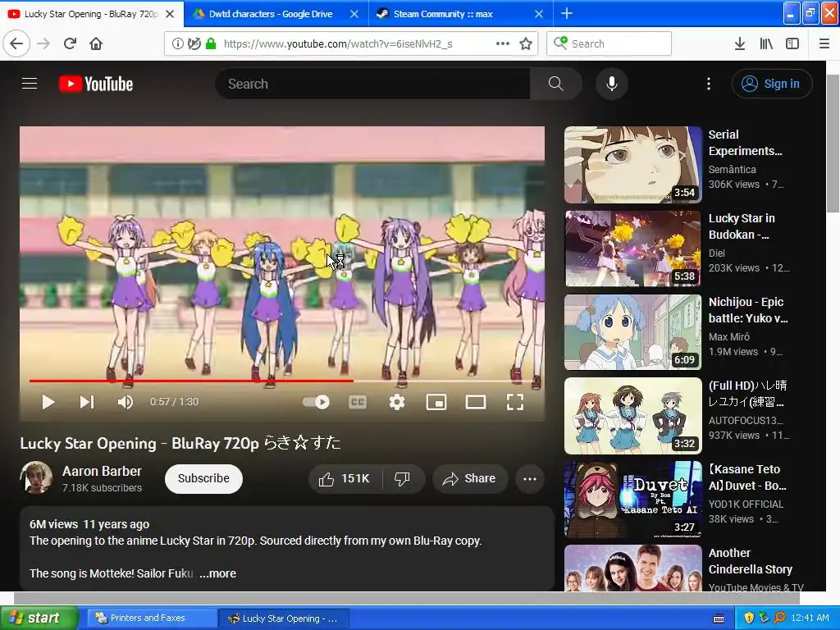Image resolution: width=840 pixels, height=630 pixels.
Task: Open Kasane Teto Duvet video thumbnail
Action: 633,500
